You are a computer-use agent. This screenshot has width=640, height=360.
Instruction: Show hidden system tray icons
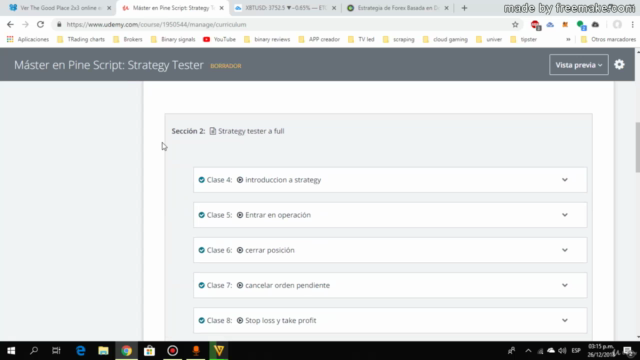(528, 351)
